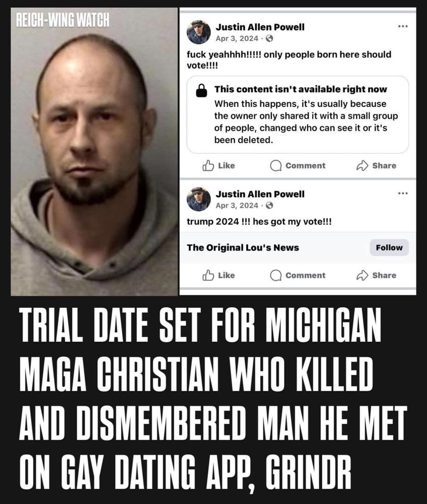Viewport: 427px width, 504px height.
Task: Click the 'This content isn't available' box
Action: coord(298,115)
